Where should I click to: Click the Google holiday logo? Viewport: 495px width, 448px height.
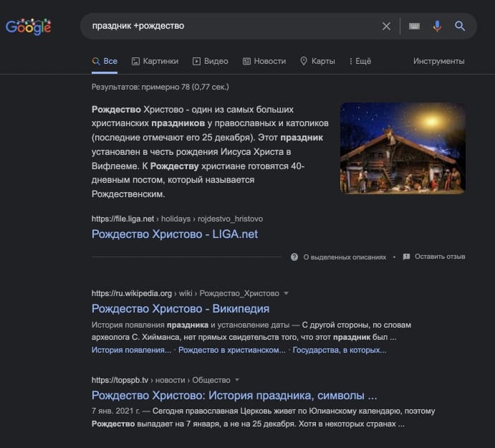click(x=29, y=27)
